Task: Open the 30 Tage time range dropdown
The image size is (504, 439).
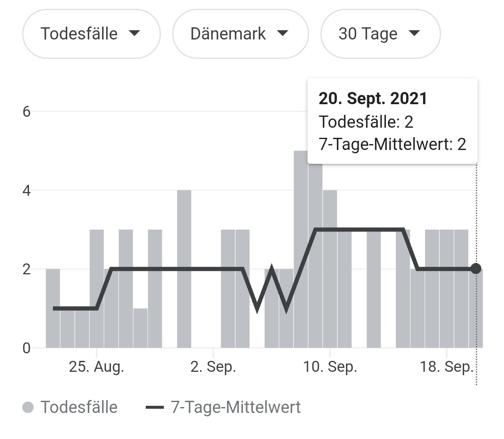Action: click(x=381, y=34)
